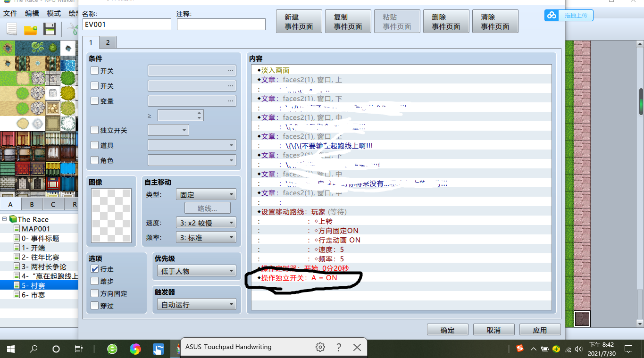The width and height of the screenshot is (644, 358).
Task: Expand the 优先级 dropdown showing 低于人物
Action: click(196, 271)
